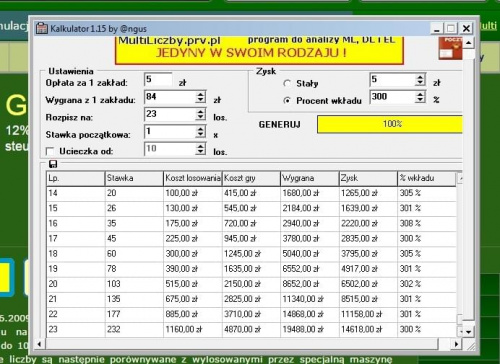Close the Kalkulator window
Image resolution: width=500 pixels, height=364 pixels.
click(x=466, y=29)
